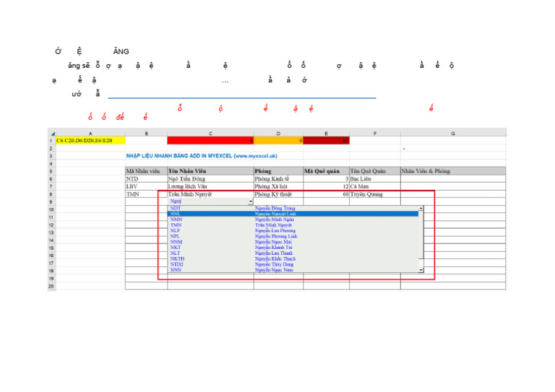Screen dimensions: 555x392
Task: Pick the NKTH Nguyễn Khắc Thạch entry
Action: pyautogui.click(x=293, y=258)
